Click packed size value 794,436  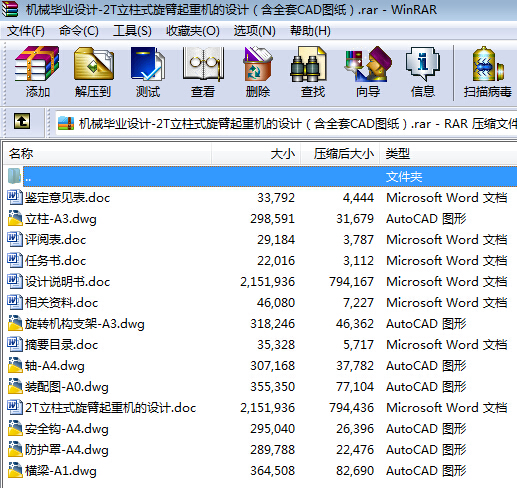click(352, 408)
